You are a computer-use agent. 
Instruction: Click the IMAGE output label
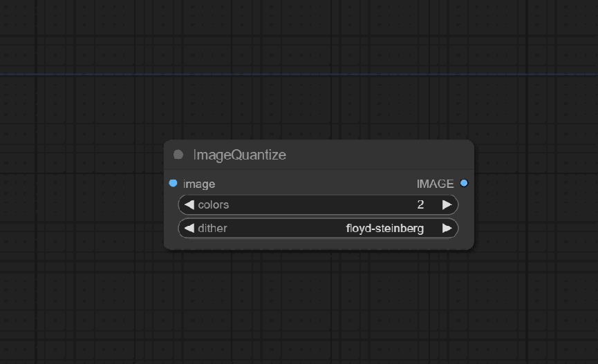pyautogui.click(x=435, y=184)
